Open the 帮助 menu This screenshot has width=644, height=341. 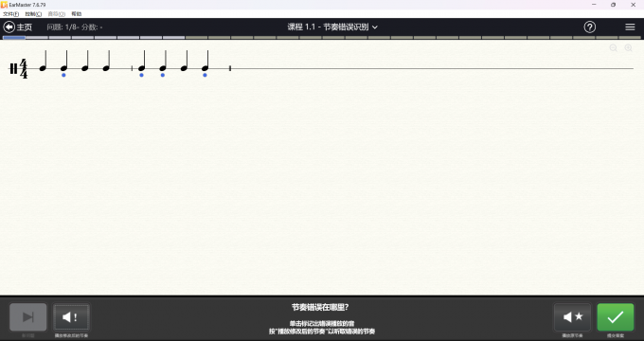pos(77,14)
